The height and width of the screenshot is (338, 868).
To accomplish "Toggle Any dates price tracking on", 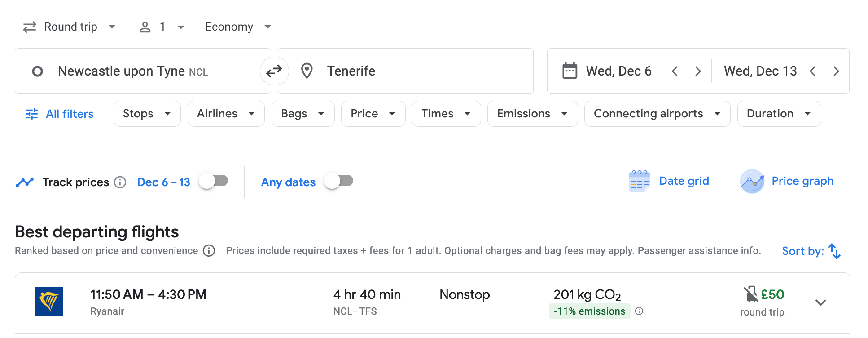I will click(x=339, y=181).
